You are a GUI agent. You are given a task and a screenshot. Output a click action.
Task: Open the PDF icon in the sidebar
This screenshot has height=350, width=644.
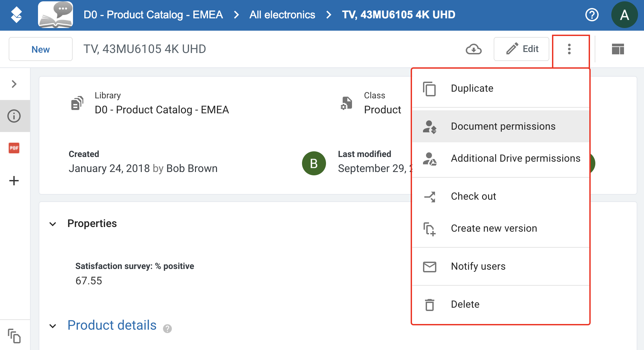14,148
